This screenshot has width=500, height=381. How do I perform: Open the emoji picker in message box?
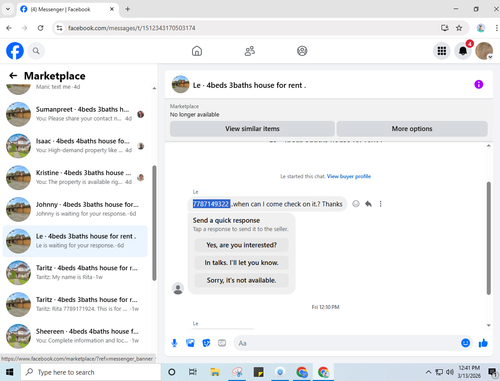pos(465,343)
